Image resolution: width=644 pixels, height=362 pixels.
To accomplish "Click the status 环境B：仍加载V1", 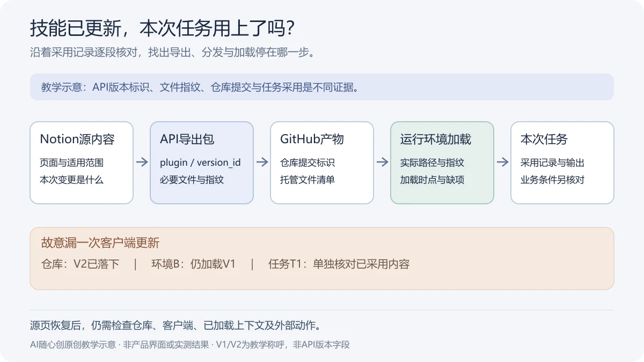I will (x=194, y=264).
